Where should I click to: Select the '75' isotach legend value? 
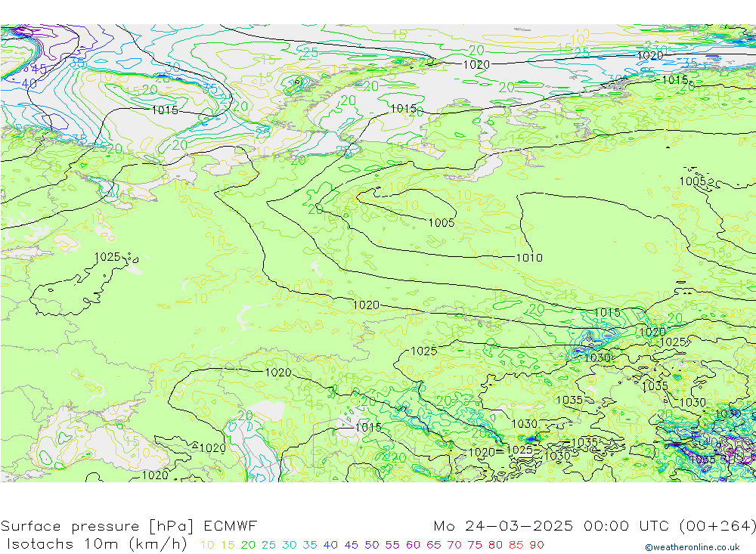click(x=475, y=545)
